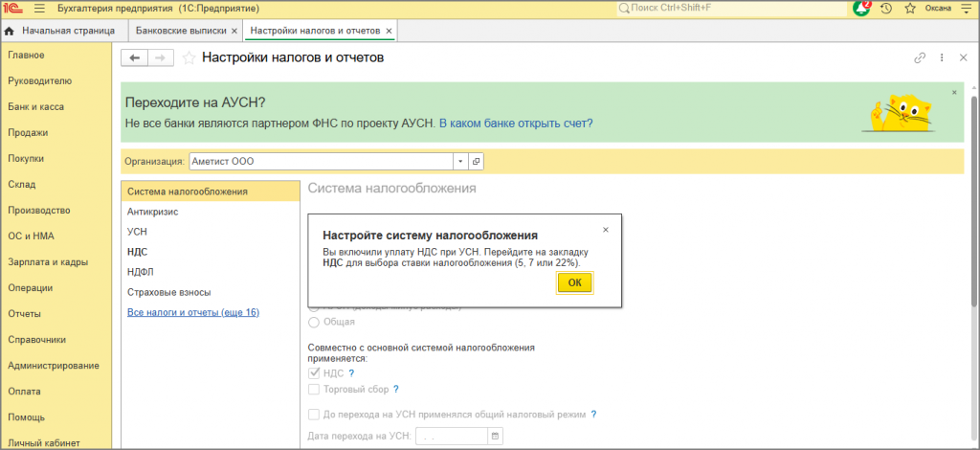This screenshot has height=450, width=980.
Task: Toggle the Торговый сбор checkbox
Action: (x=314, y=390)
